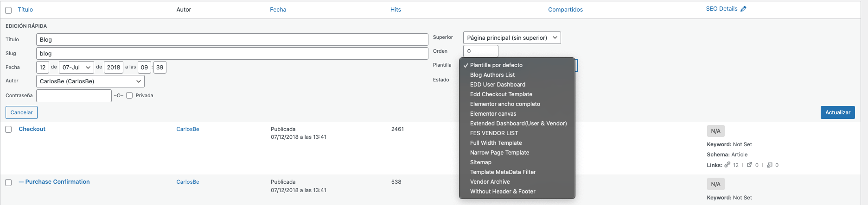Pick Blog Authors List template
This screenshot has height=205, width=868.
[492, 75]
